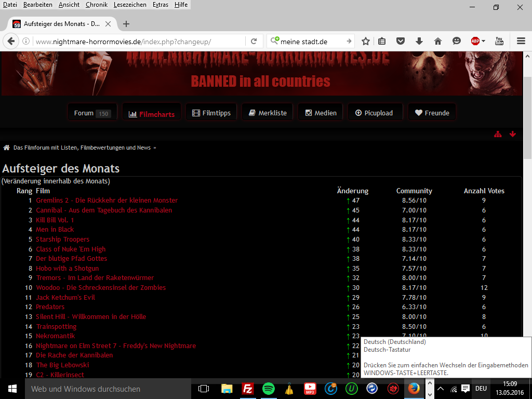This screenshot has width=532, height=399.
Task: Expand the Adblock Plus dropdown arrow
Action: [484, 42]
